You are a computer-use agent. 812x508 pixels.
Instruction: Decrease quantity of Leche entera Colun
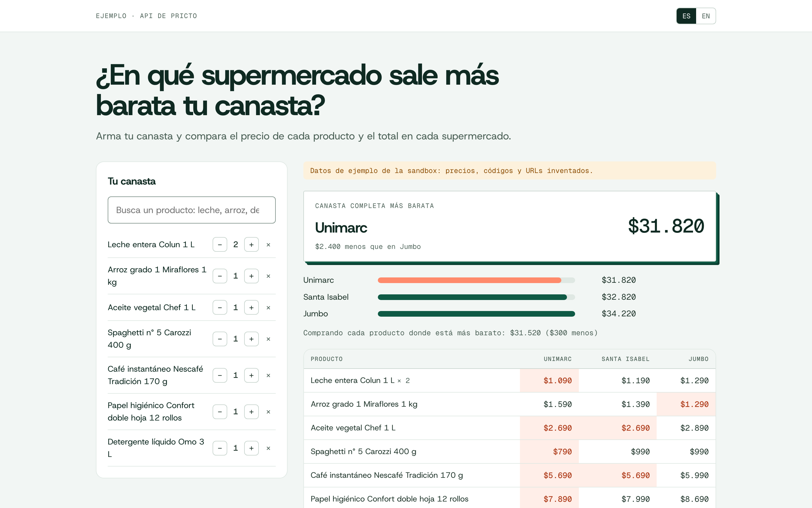click(x=220, y=245)
